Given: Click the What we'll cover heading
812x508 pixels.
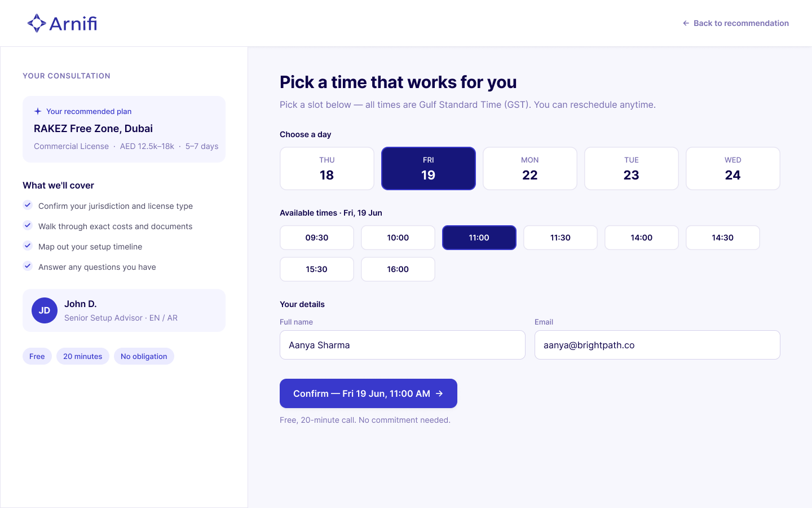Looking at the screenshot, I should [59, 185].
